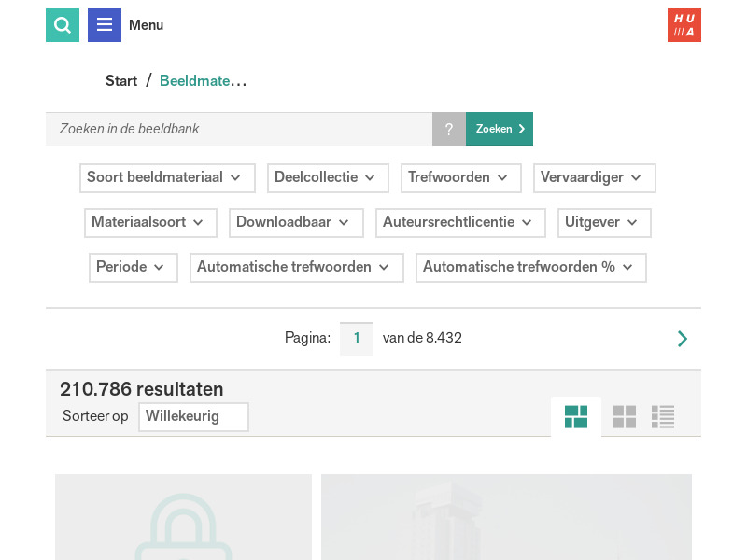Open the search help question mark
Screen dimensions: 747x560
[x=449, y=129]
